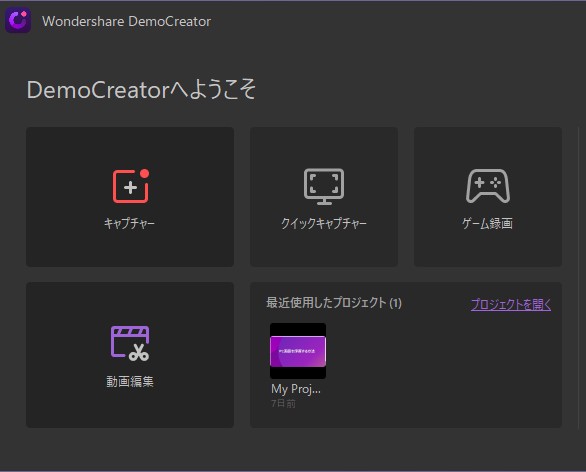Open the My Proj... project thumbnail
586x472 pixels.
(x=298, y=351)
